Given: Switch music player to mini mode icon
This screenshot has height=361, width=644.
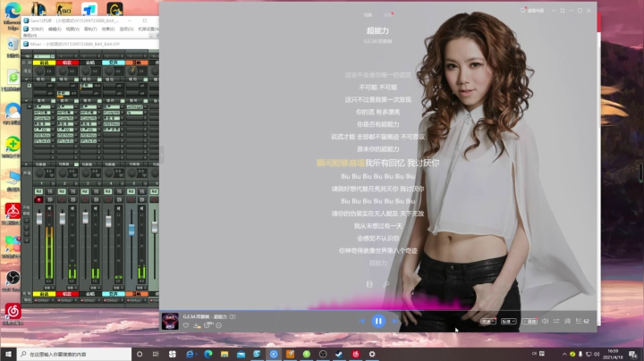Looking at the screenshot, I should pyautogui.click(x=563, y=10).
